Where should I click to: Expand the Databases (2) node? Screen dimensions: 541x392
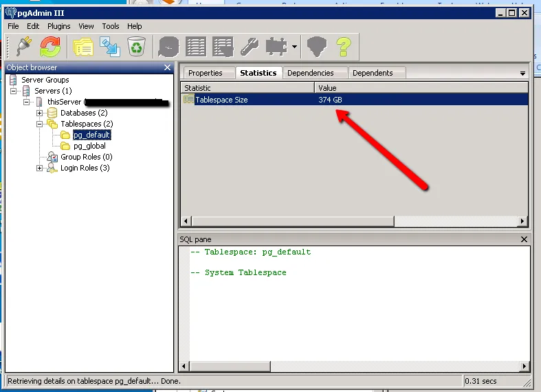[x=39, y=113]
